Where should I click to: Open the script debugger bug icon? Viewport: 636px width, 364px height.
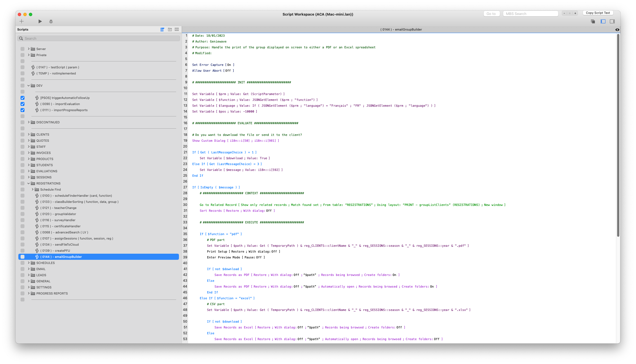51,21
